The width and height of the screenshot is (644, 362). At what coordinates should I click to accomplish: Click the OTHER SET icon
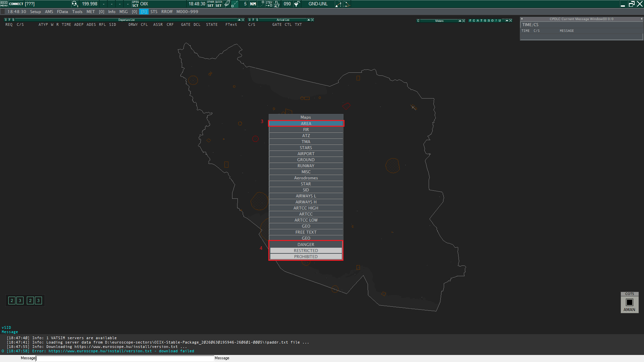[211, 4]
